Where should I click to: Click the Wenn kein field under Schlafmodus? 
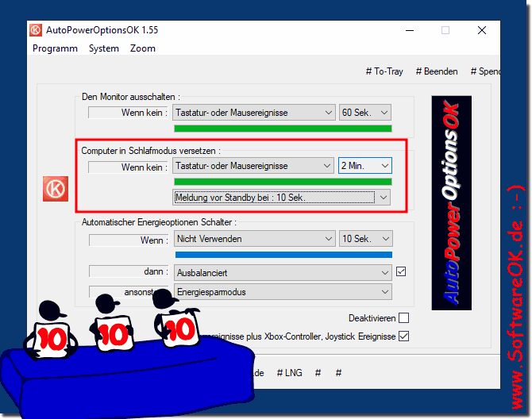tap(129, 167)
